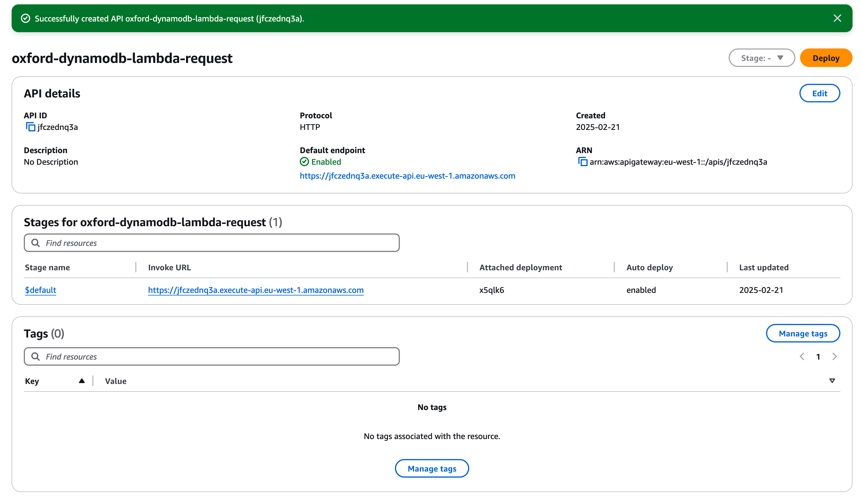863x504 pixels.
Task: Go to previous tags page
Action: click(x=802, y=356)
